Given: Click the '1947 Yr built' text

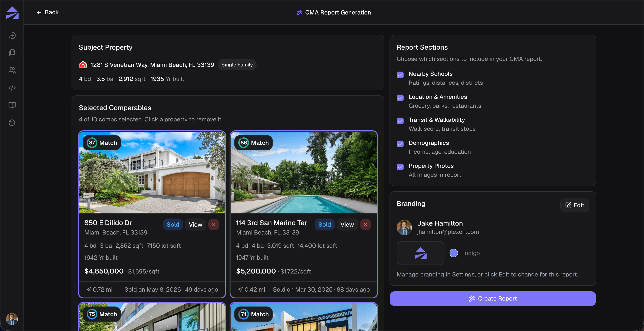Looking at the screenshot, I should (x=252, y=258).
